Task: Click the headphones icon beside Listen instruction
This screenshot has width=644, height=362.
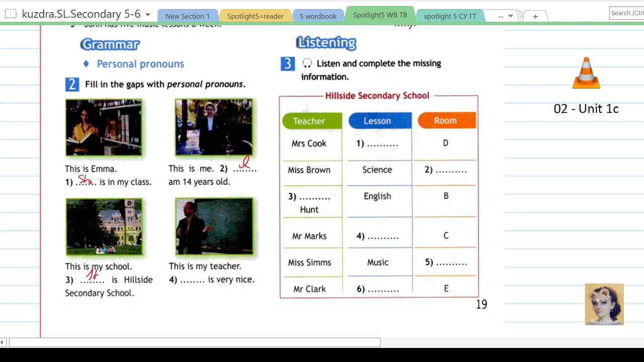Action: pyautogui.click(x=307, y=63)
